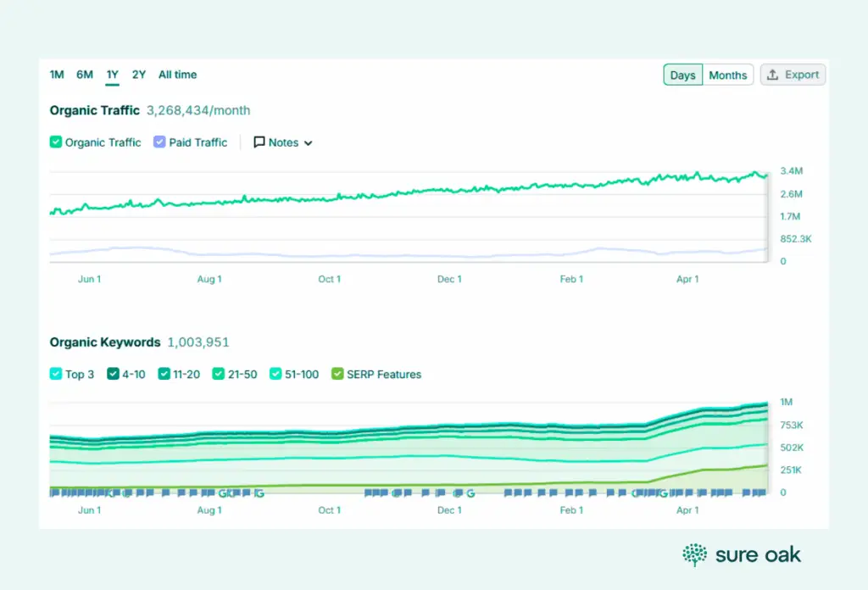Click a note marker icon near Feb 1
The width and height of the screenshot is (868, 590).
(570, 492)
